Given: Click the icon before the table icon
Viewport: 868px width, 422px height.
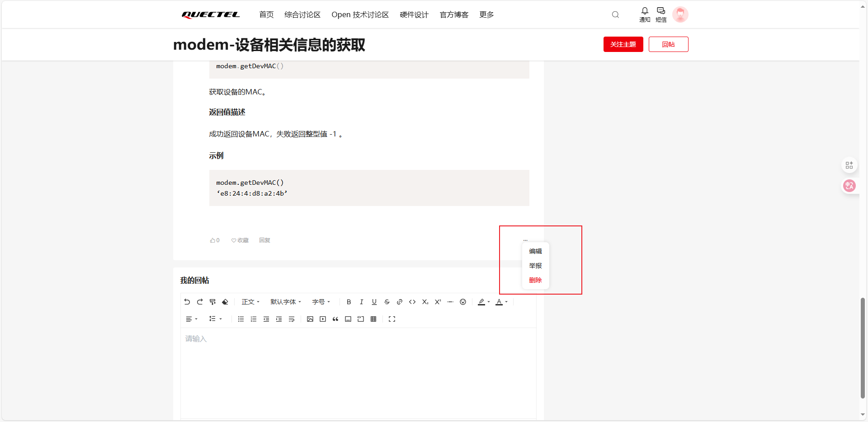Looking at the screenshot, I should tap(361, 319).
